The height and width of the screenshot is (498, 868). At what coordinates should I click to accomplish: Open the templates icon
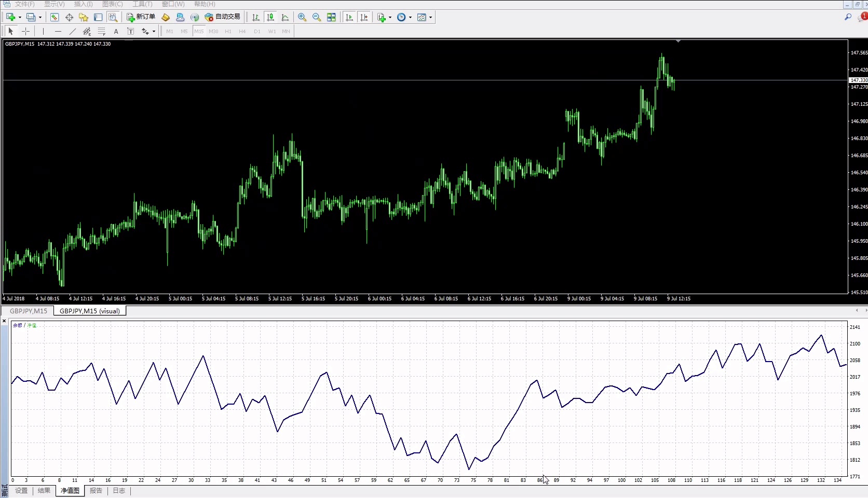point(422,17)
